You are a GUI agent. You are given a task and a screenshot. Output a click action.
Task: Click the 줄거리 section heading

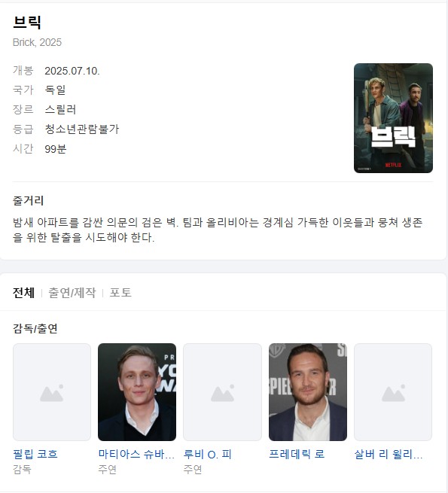coord(28,201)
